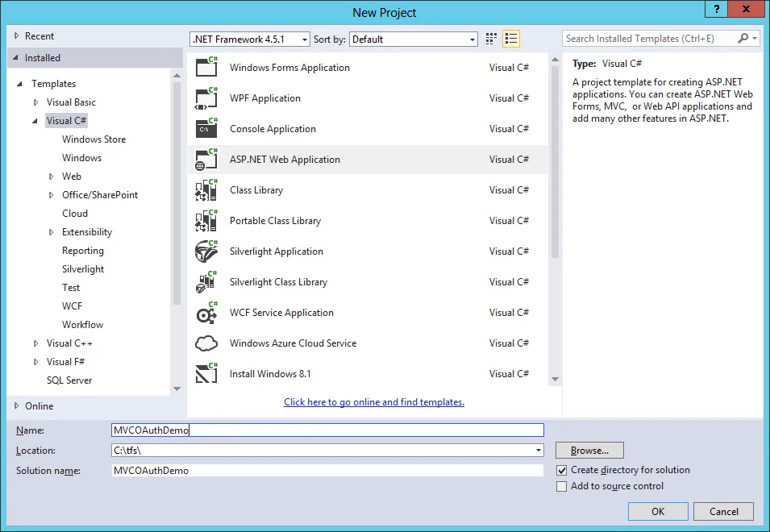The height and width of the screenshot is (532, 770).
Task: Choose the WCF Service Application template icon
Action: (x=205, y=313)
